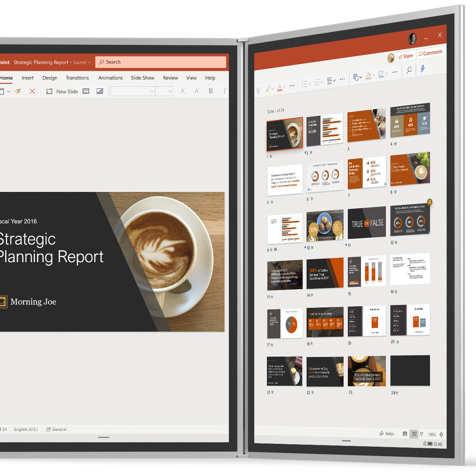Click the Wi-Fi status icon

[x=425, y=444]
